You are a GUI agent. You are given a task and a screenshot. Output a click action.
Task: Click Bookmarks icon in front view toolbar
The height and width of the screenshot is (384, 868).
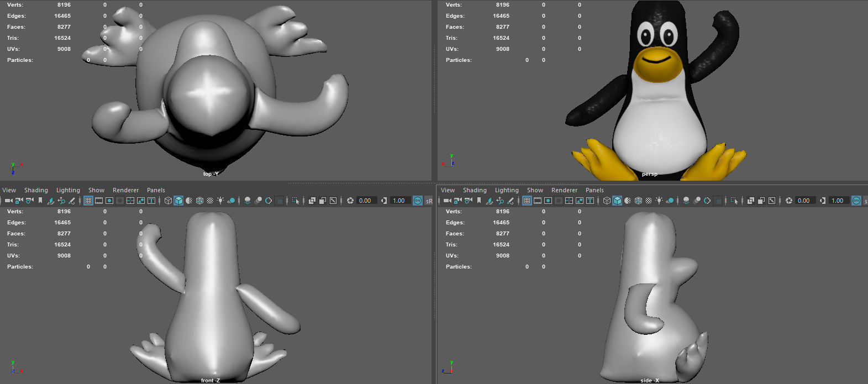click(40, 201)
